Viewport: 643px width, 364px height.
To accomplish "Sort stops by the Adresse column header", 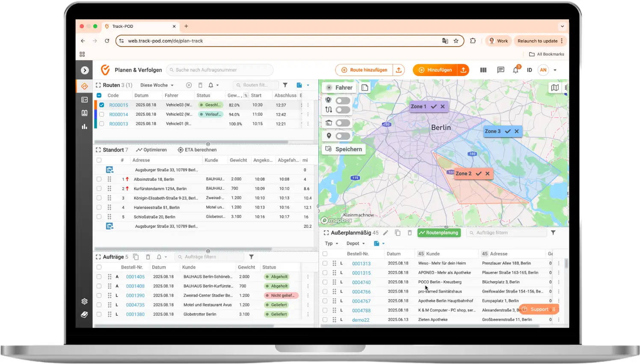I will [141, 160].
